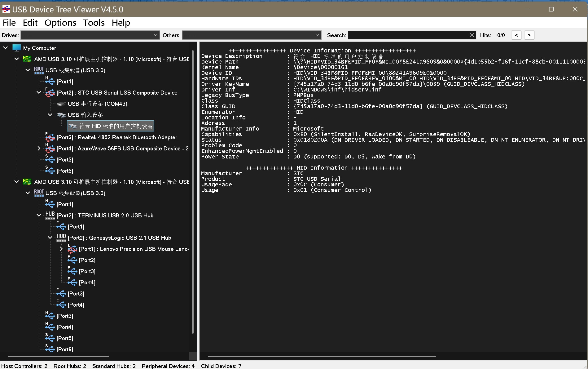Go to next search hit
This screenshot has width=588, height=369.
pos(529,35)
